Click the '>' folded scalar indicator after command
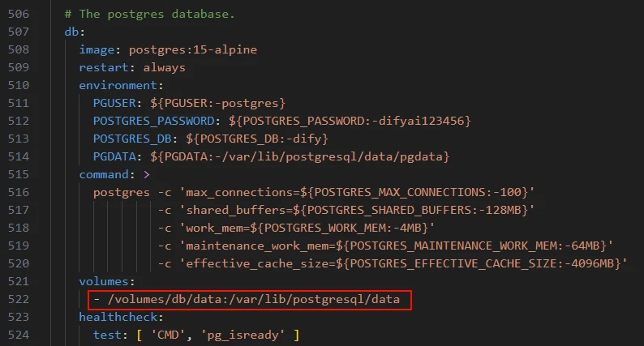 147,175
